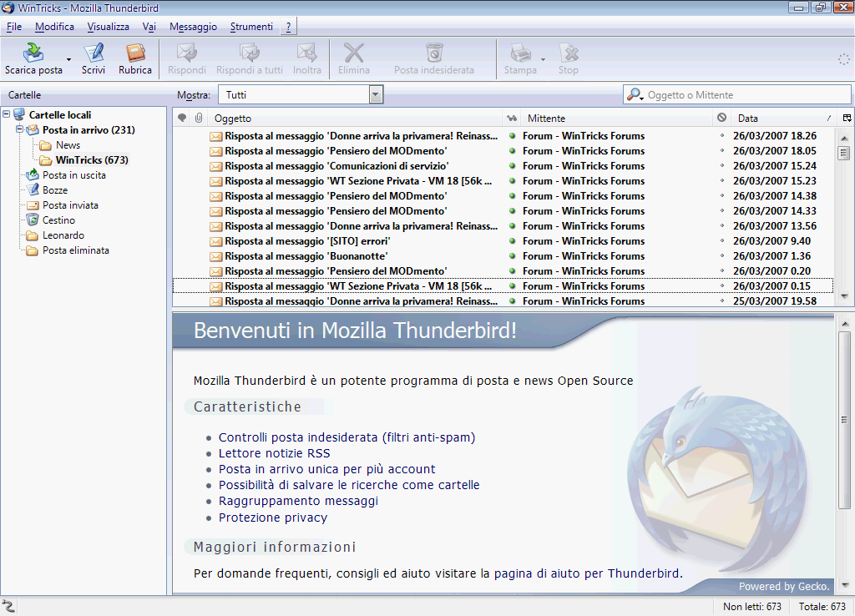Sort messages by the Data column header
This screenshot has width=855, height=616.
[x=784, y=118]
